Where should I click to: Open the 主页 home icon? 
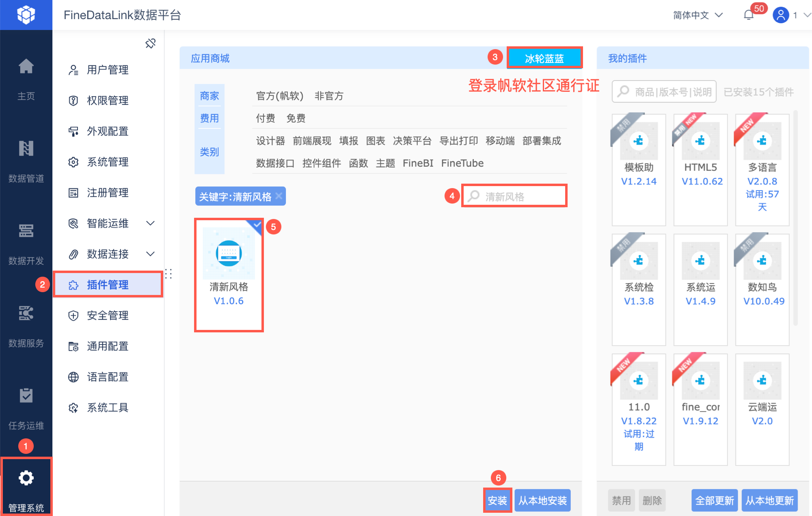coord(26,67)
